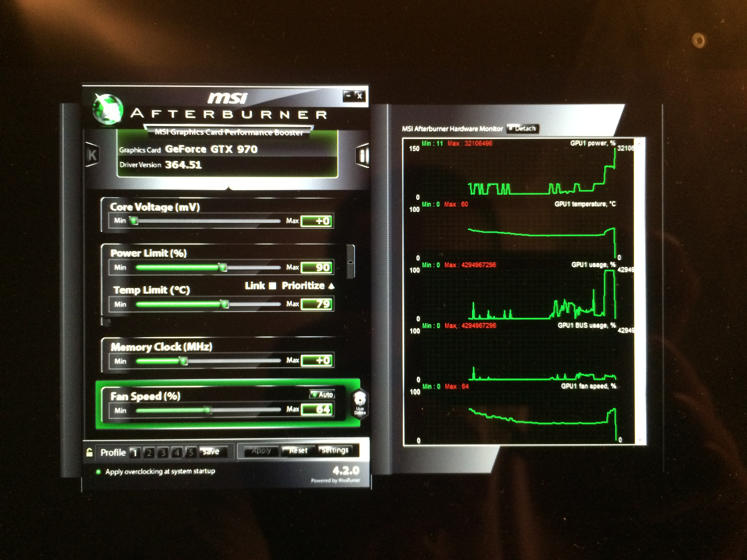The image size is (747, 560).
Task: Click the 4.2.0 version text
Action: click(x=346, y=470)
